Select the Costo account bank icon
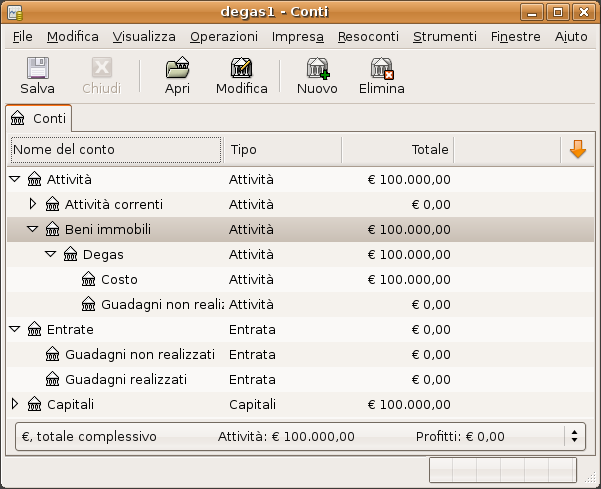The width and height of the screenshot is (601, 489). coord(88,279)
